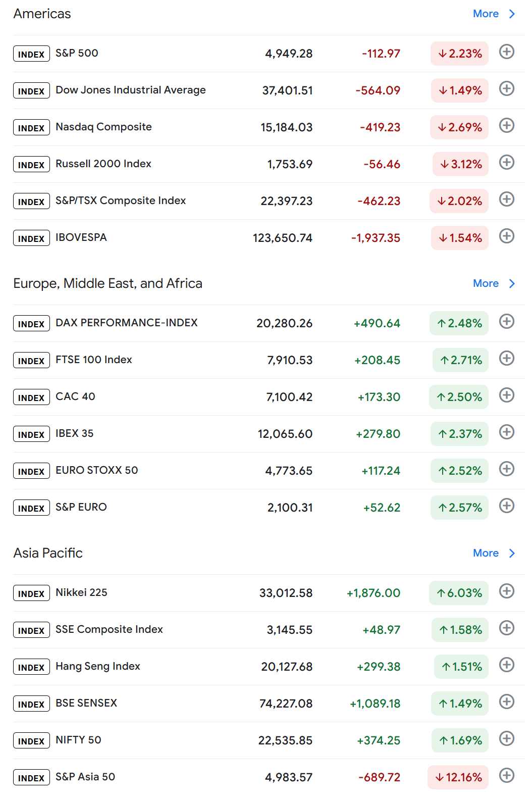Click the Nikkei 225 up 6.03% badge
Image resolution: width=532 pixels, height=801 pixels.
click(459, 593)
